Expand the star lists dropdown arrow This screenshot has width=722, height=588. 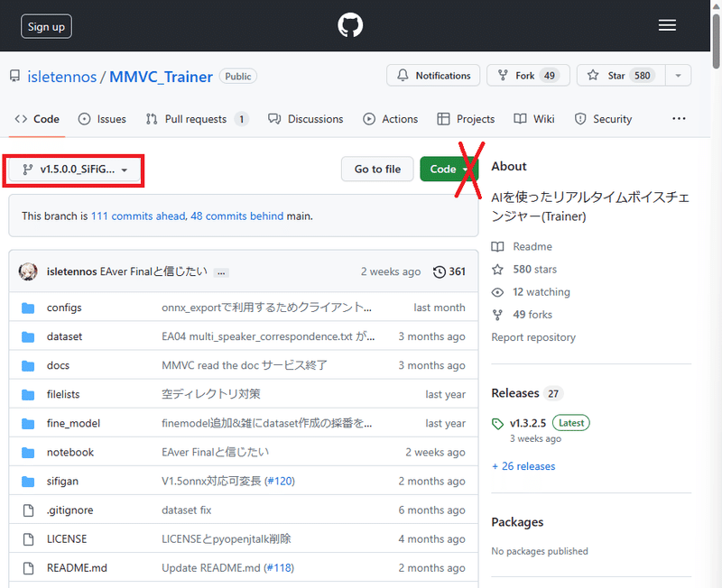click(679, 76)
